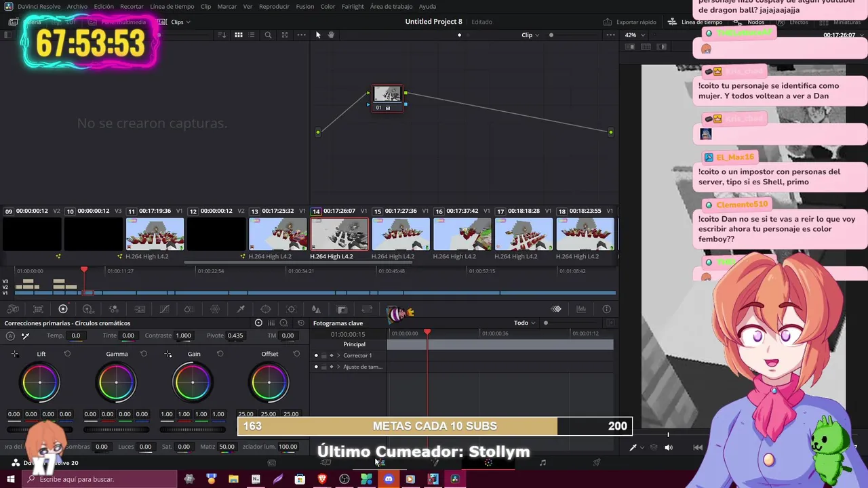Reset the Offset color wheel
The image size is (868, 488).
click(x=296, y=354)
